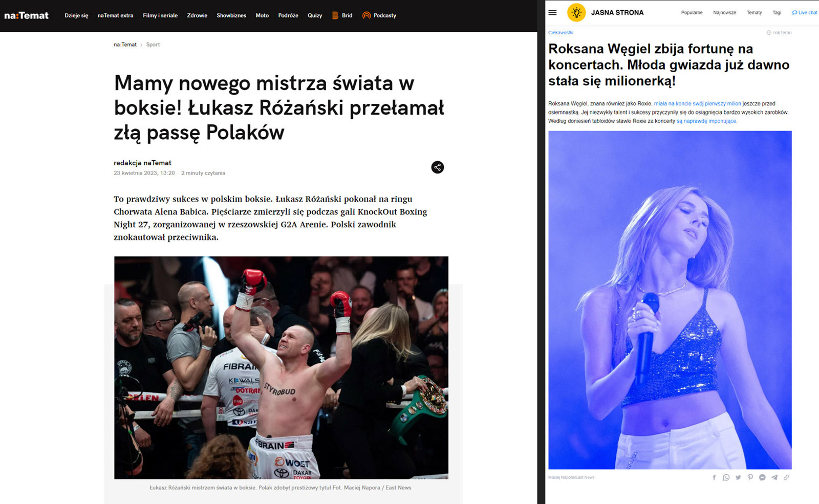Share the article on Facebook

click(714, 477)
